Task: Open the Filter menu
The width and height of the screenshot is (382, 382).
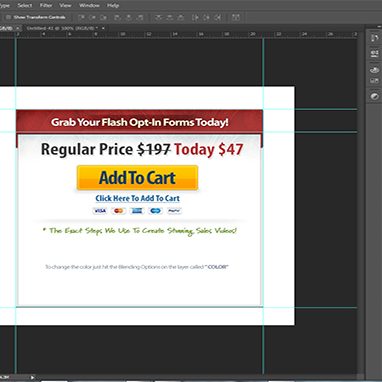Action: click(x=46, y=5)
